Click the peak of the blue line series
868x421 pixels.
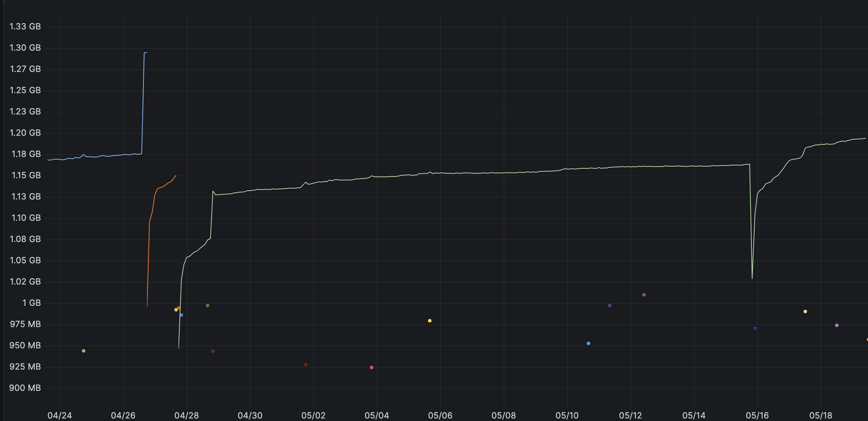coord(145,52)
